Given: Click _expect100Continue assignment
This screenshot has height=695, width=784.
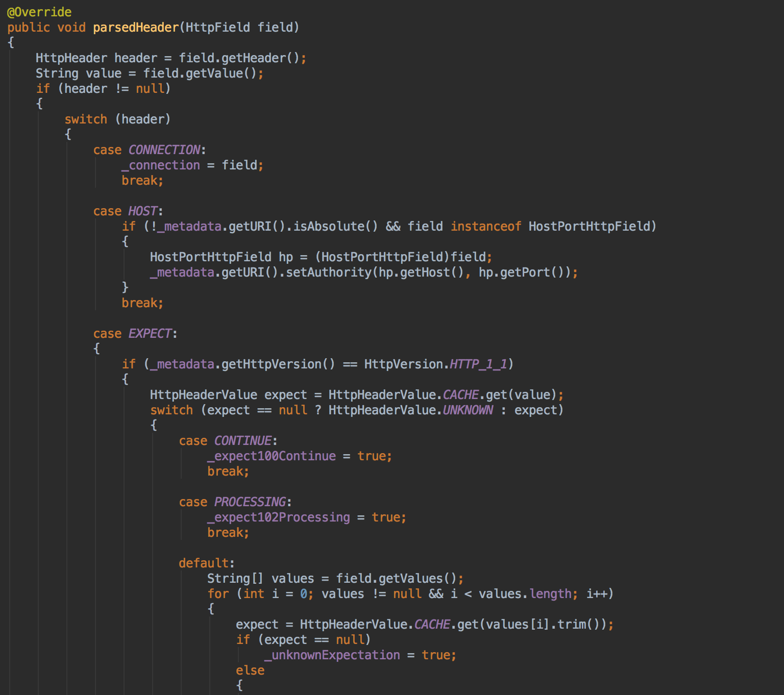Looking at the screenshot, I should pyautogui.click(x=300, y=456).
